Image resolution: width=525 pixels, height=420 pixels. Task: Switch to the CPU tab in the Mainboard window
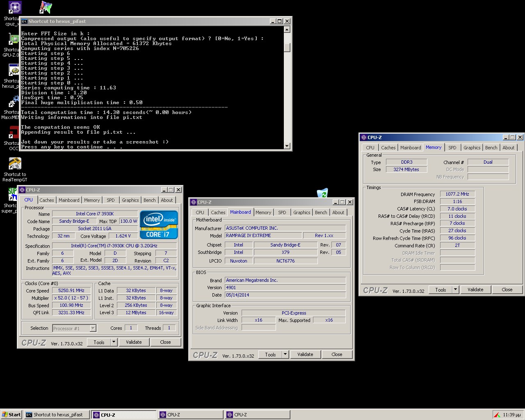[200, 212]
